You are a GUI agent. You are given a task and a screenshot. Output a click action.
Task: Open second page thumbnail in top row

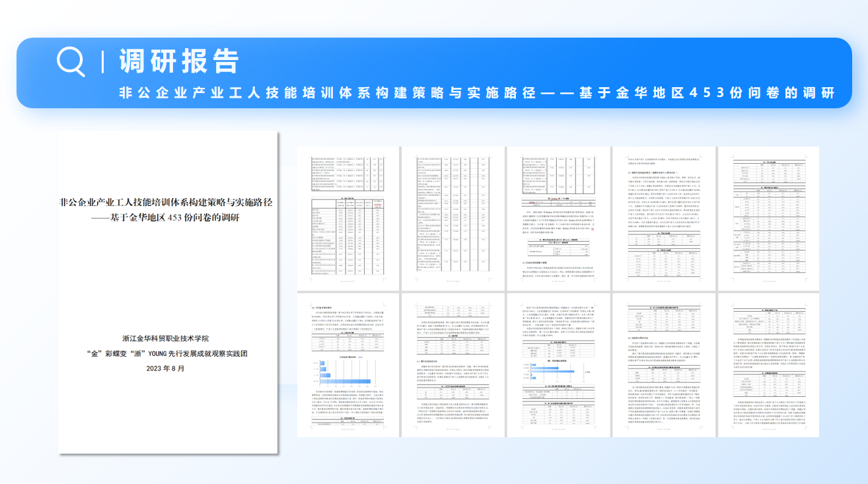click(452, 217)
